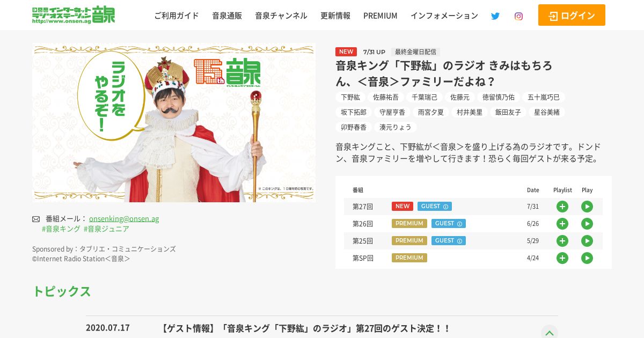Show guest info for 第26回
The height and width of the screenshot is (338, 644).
[x=459, y=224]
